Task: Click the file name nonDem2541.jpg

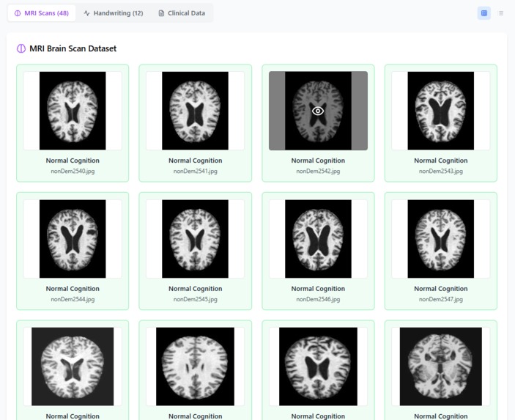Action: (196, 172)
